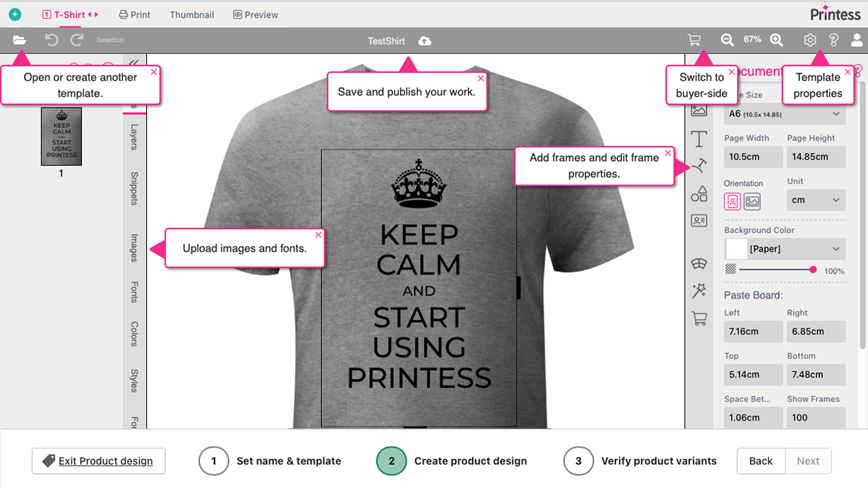
Task: Open the Snippets side tab
Action: click(134, 188)
